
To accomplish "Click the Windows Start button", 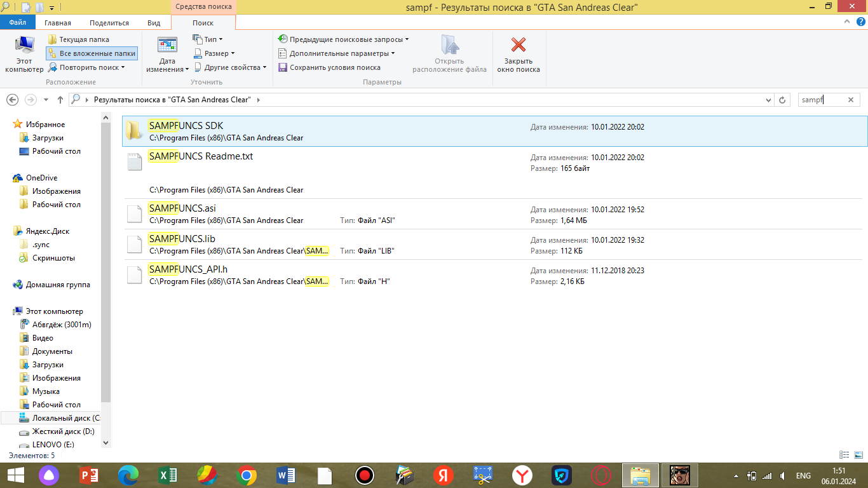I will pos(15,475).
